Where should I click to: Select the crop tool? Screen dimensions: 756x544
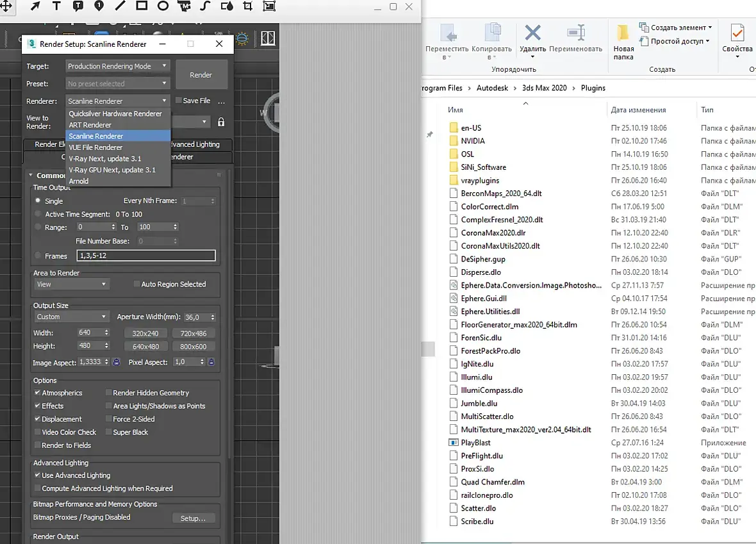pos(248,6)
